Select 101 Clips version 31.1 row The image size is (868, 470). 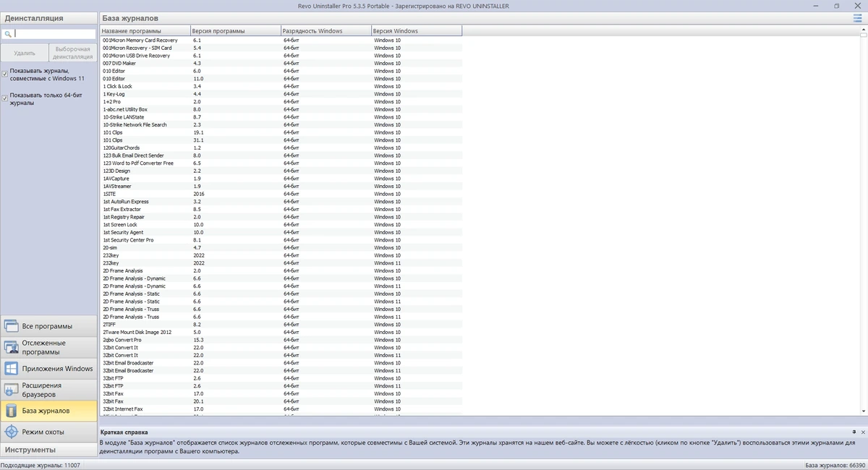tap(281, 140)
